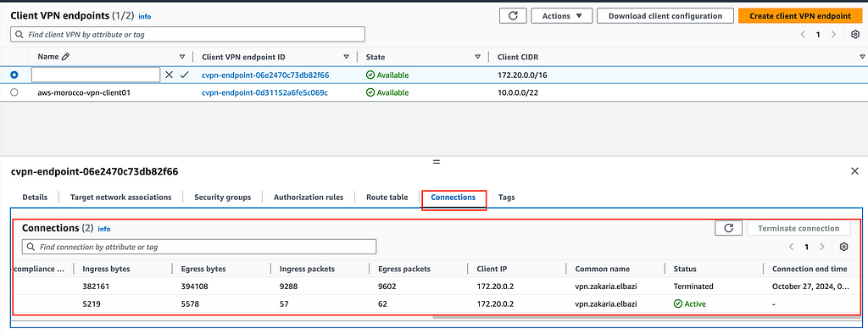Click the pencil edit icon beside Name

click(x=66, y=57)
